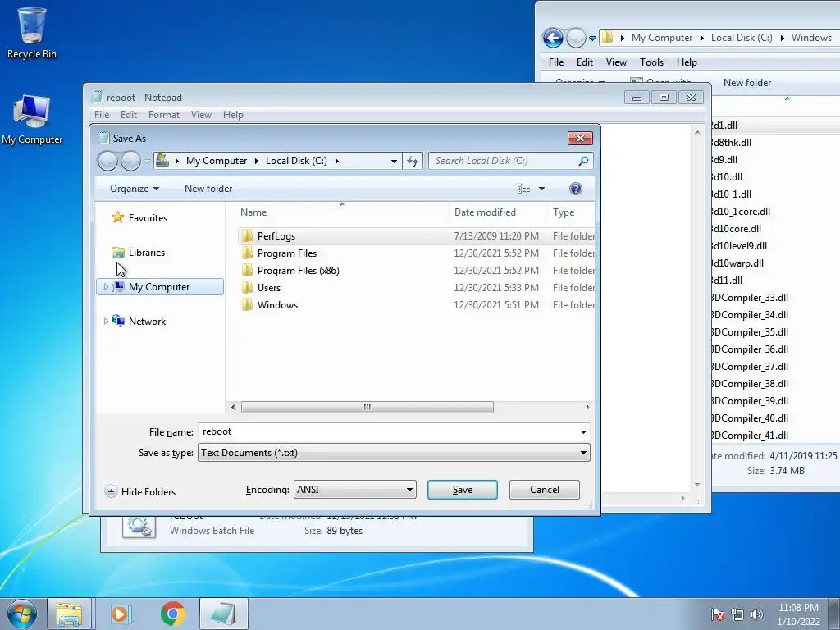
Task: Open the Encoding dropdown
Action: coord(354,490)
